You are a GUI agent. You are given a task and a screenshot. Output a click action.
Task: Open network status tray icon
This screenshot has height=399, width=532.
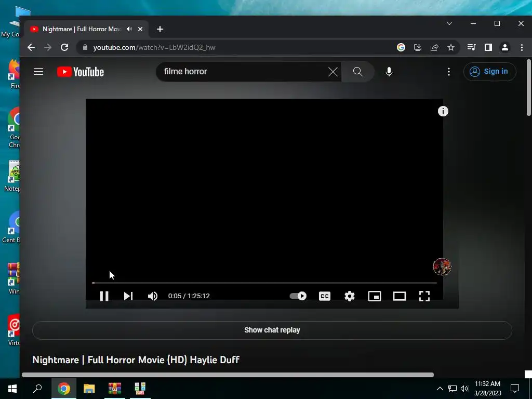pyautogui.click(x=453, y=389)
